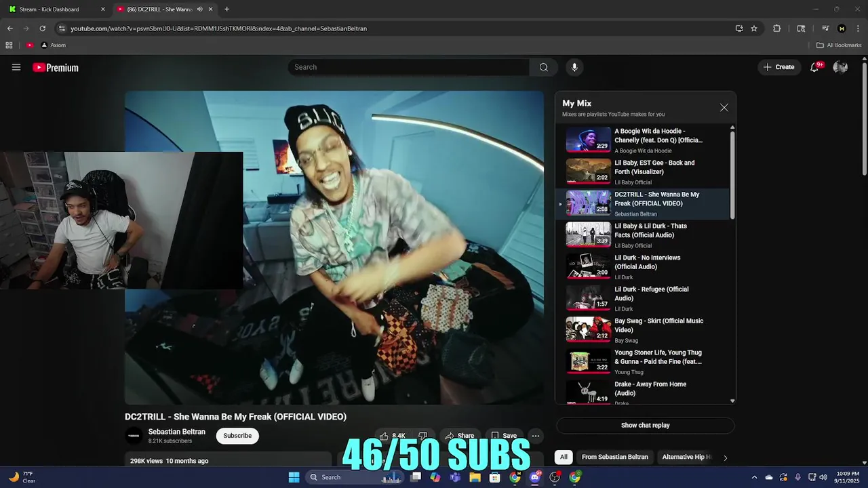Save the video to a playlist
This screenshot has height=488, width=868.
(504, 436)
